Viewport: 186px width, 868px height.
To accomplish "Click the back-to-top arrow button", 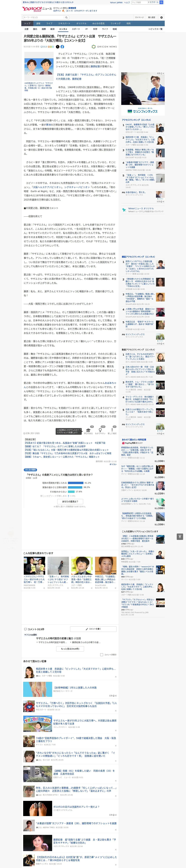I will click(180, 536).
